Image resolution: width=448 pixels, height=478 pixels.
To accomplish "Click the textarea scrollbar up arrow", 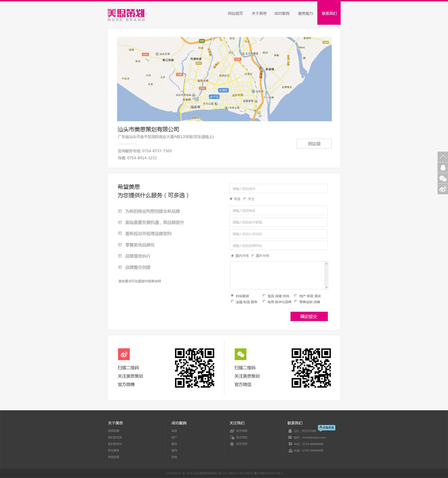I will [x=326, y=264].
